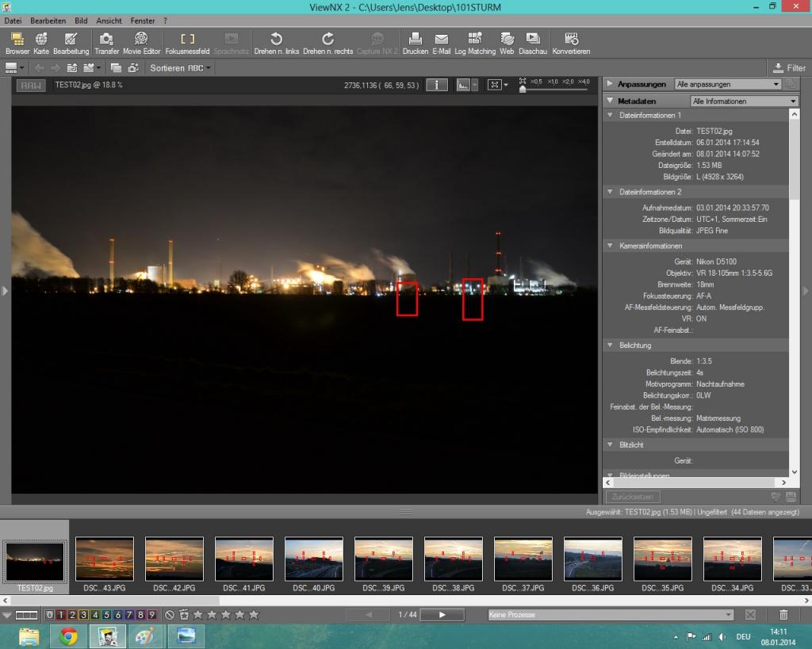Toggle the RAW display button
The image size is (812, 649).
31,86
